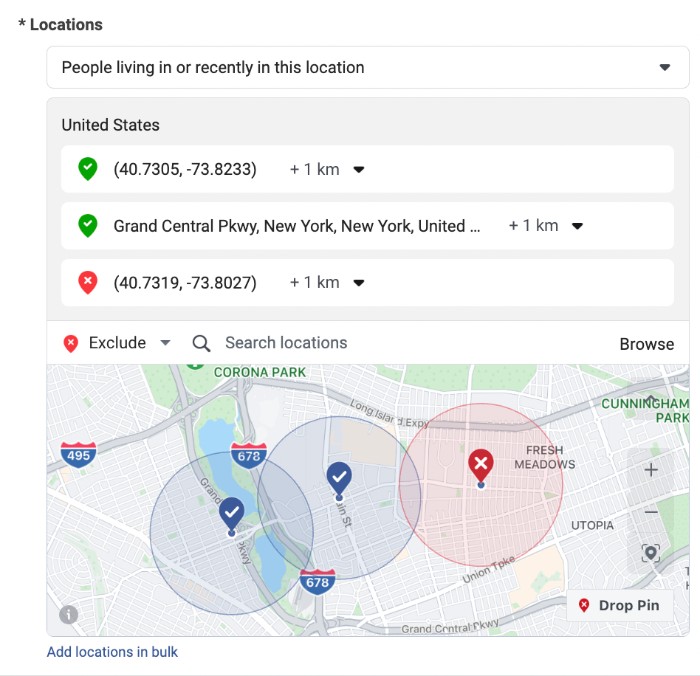
Task: Click the blue pin near I-678 shield
Action: 339,477
